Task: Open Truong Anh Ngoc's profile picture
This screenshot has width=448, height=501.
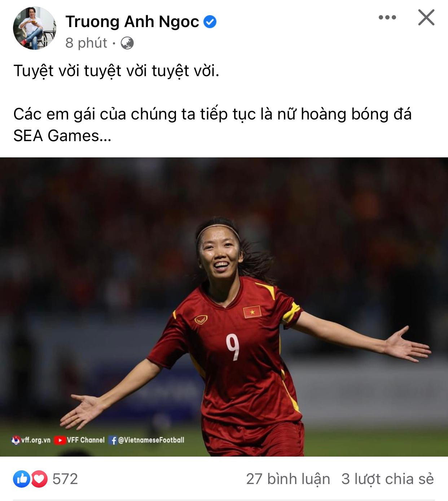Action: (35, 28)
